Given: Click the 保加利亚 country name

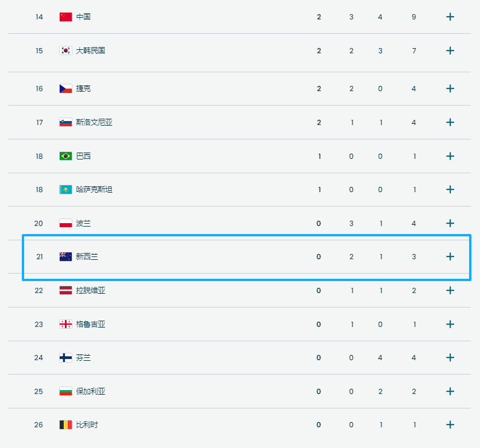Looking at the screenshot, I should click(91, 391).
